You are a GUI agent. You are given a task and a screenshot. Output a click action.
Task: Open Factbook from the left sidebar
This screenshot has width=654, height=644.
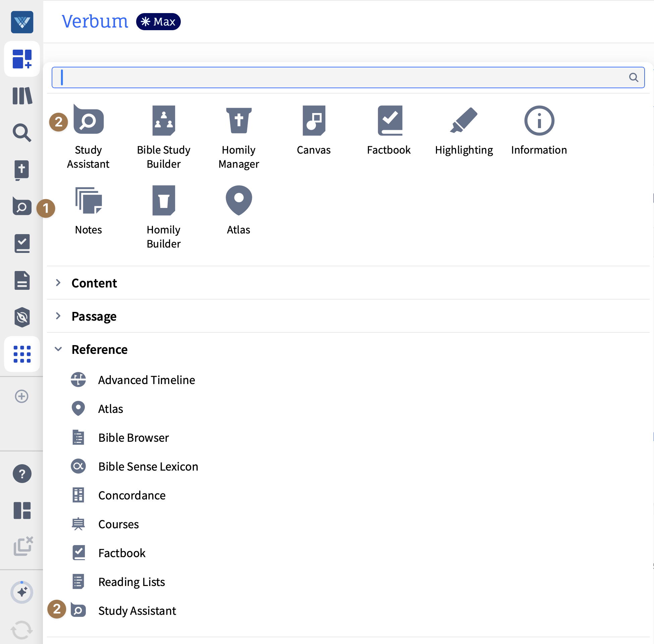[22, 244]
